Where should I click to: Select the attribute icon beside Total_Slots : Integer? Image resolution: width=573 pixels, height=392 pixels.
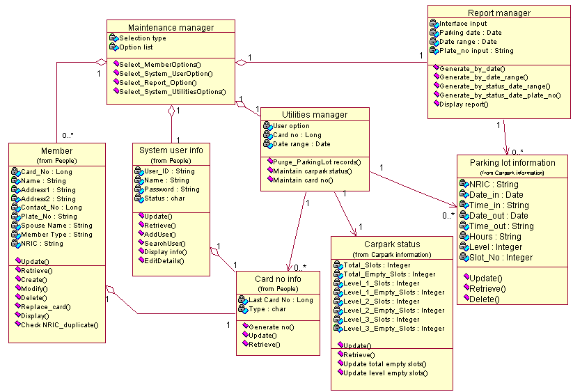338,265
